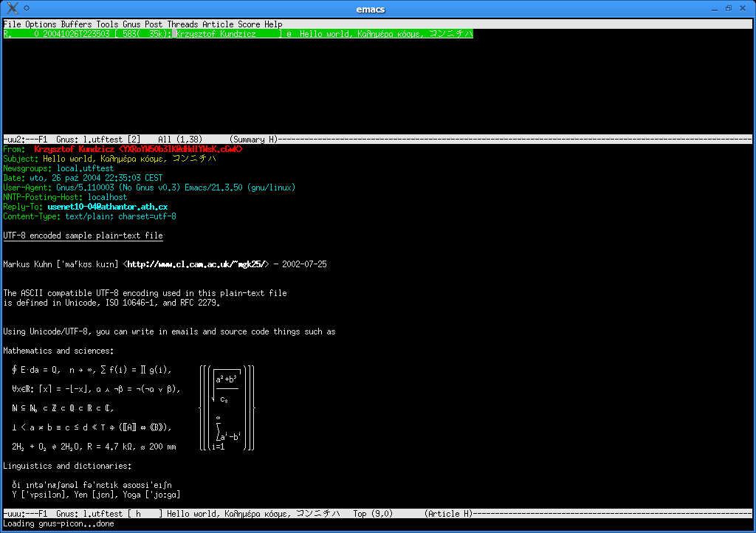Click the formula line '∮ E·da = Q'
Image resolution: width=756 pixels, height=533 pixels.
92,370
